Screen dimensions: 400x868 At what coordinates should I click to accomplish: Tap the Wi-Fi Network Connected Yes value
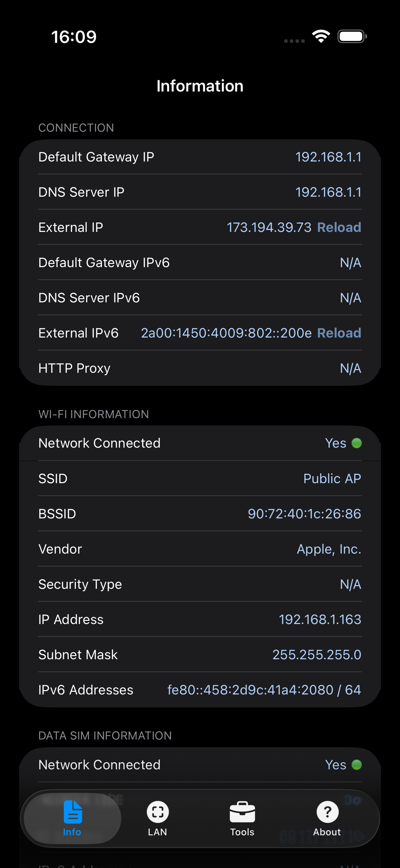336,443
